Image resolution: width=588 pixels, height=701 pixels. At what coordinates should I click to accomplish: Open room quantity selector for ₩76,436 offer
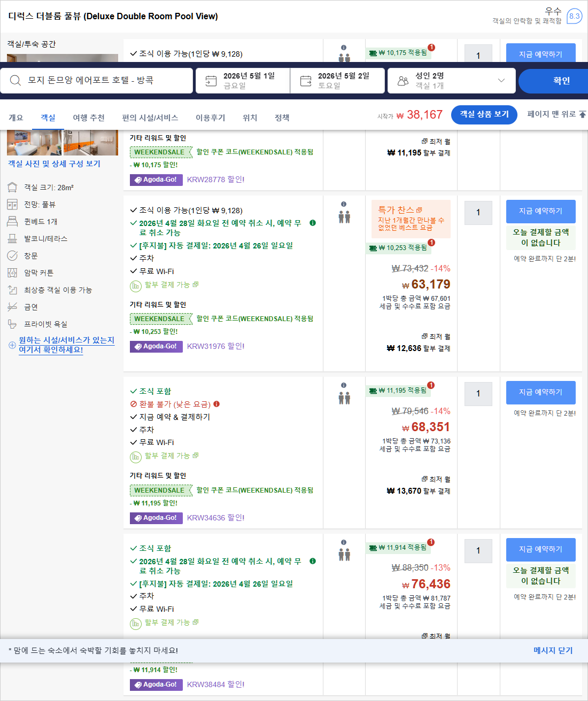point(478,551)
